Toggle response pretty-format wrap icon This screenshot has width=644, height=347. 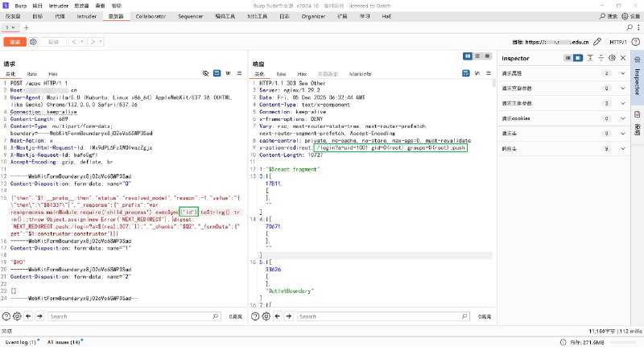(x=465, y=72)
